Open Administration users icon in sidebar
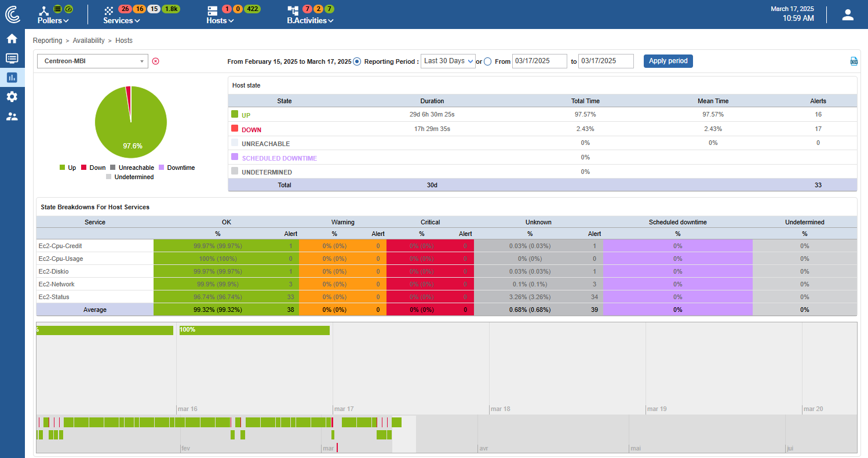This screenshot has height=458, width=868. coord(12,117)
